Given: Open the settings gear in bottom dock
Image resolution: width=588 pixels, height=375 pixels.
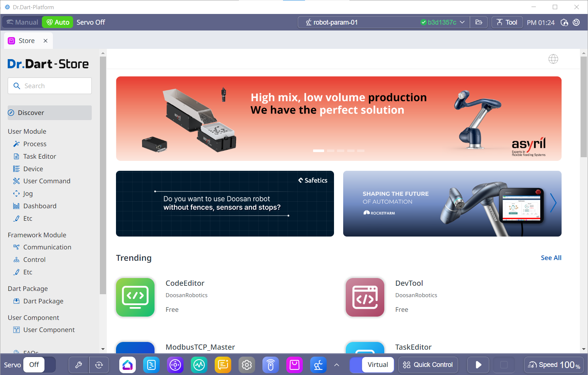Looking at the screenshot, I should pyautogui.click(x=247, y=365).
